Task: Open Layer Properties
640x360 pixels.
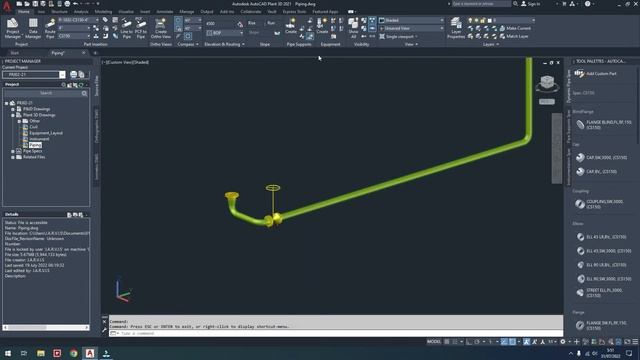Action: tap(456, 28)
